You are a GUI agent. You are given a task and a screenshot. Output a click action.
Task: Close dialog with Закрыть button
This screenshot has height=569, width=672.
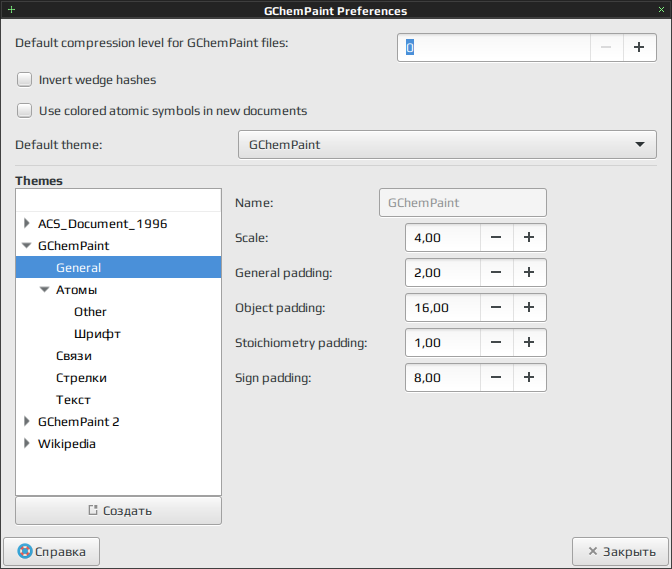click(620, 551)
